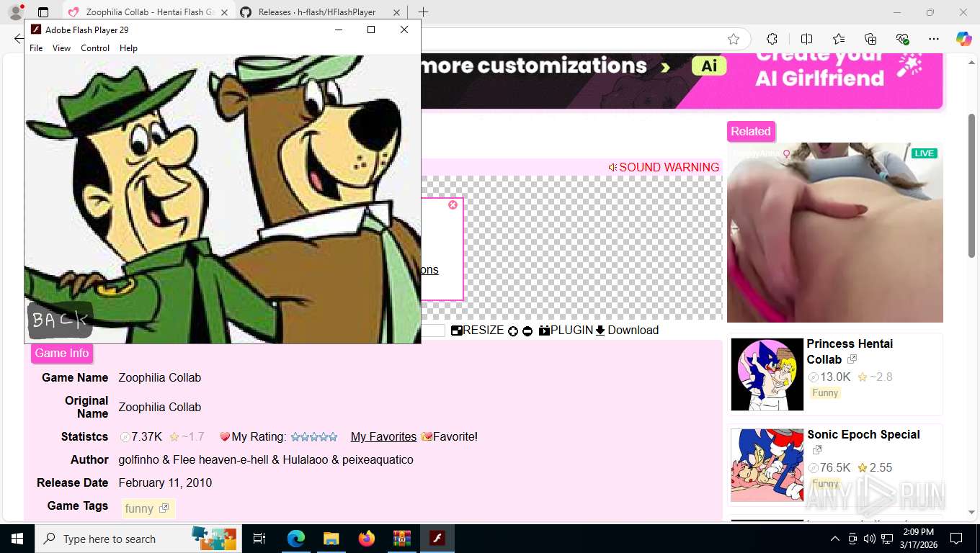Switch to the Zoophilia Collab browser tab

tap(148, 12)
